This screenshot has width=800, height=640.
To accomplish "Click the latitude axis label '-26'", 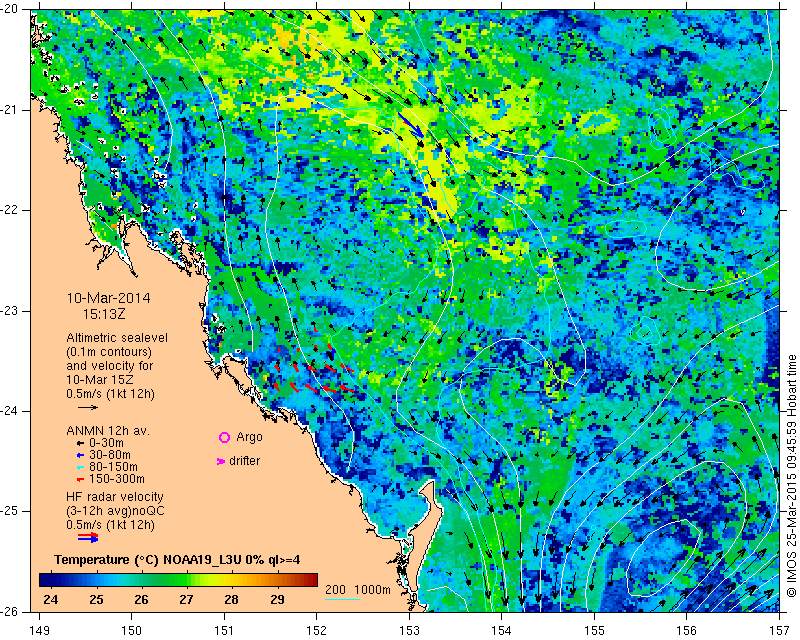I will coord(10,611).
